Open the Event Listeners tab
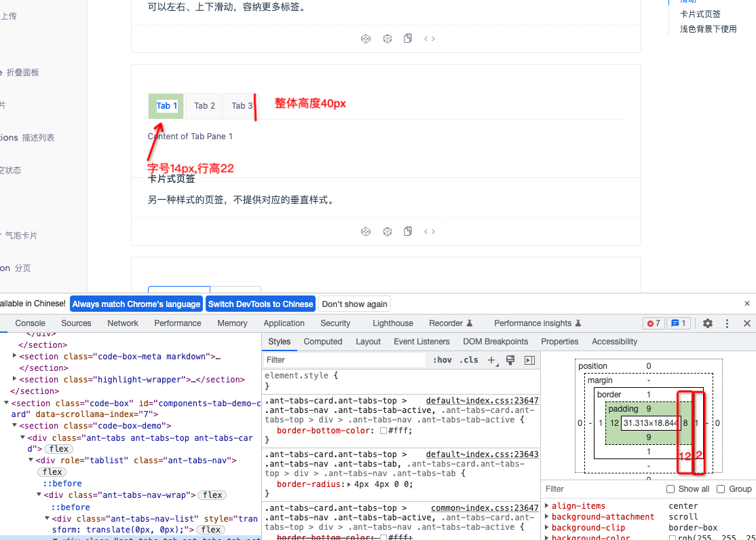Image resolution: width=756 pixels, height=540 pixels. (422, 342)
